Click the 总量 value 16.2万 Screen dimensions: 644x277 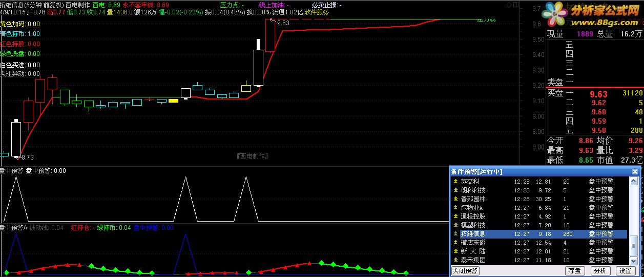tap(631, 34)
